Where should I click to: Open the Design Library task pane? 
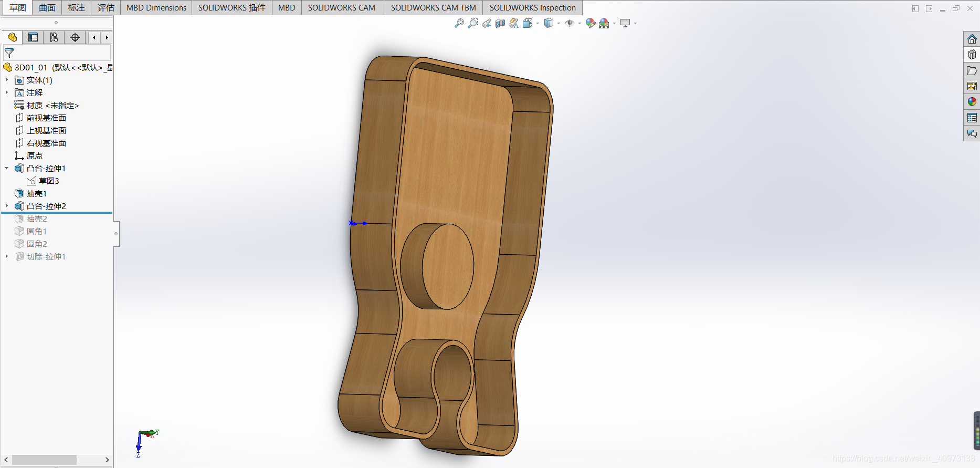pos(972,55)
